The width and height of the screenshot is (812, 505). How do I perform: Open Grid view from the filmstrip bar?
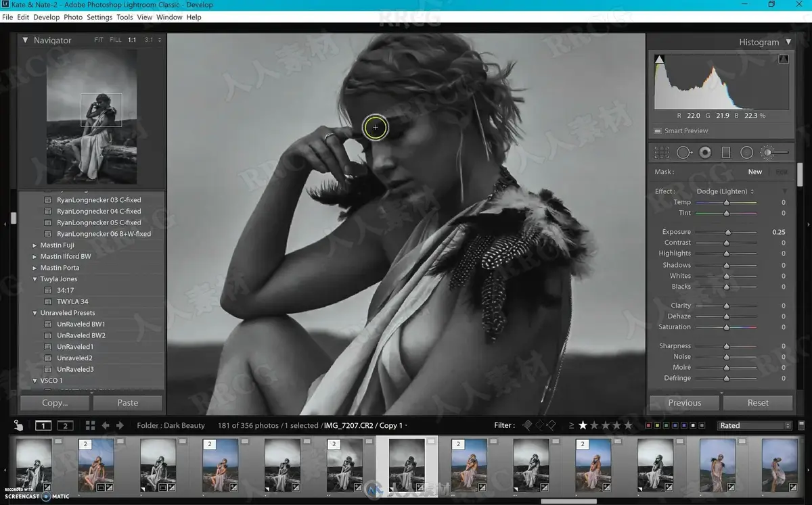90,425
